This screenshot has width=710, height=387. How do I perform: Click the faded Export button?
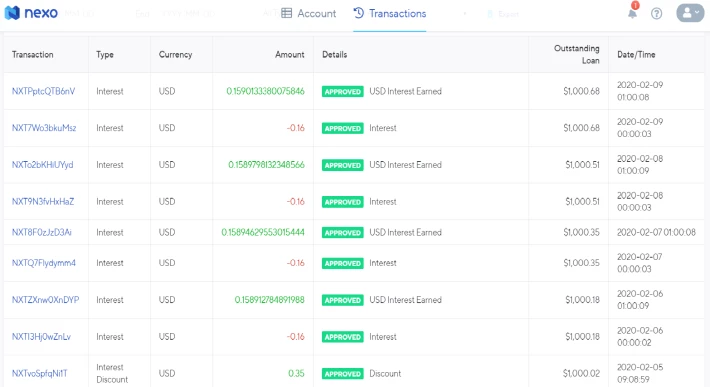(x=503, y=14)
